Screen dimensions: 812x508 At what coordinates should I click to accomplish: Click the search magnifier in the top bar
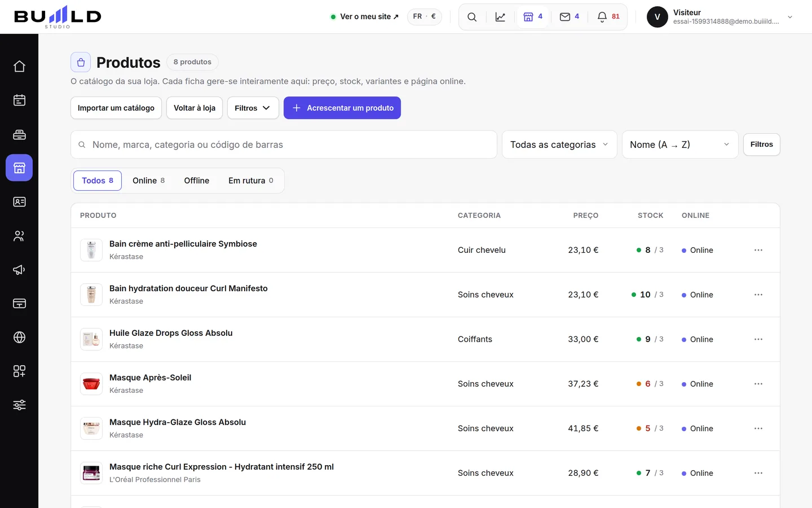[x=472, y=17]
